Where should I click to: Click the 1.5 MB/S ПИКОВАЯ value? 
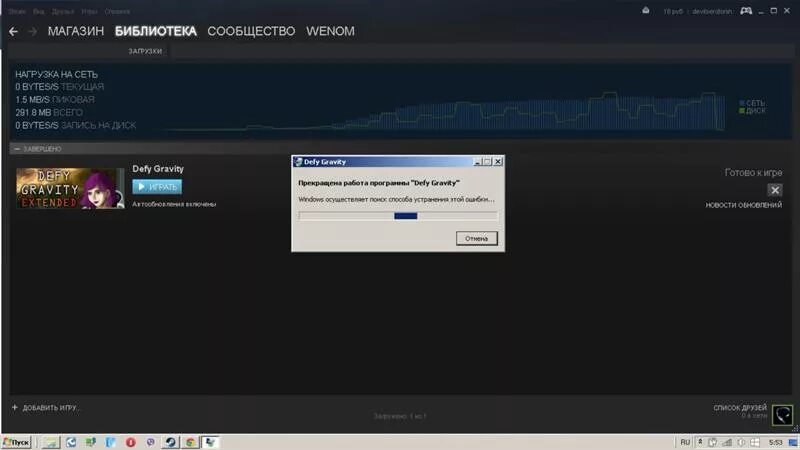[55, 99]
